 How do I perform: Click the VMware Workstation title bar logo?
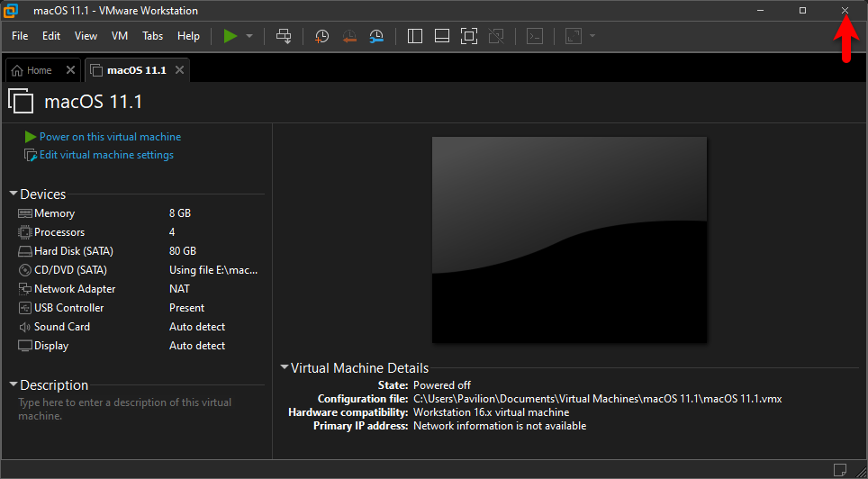[11, 10]
